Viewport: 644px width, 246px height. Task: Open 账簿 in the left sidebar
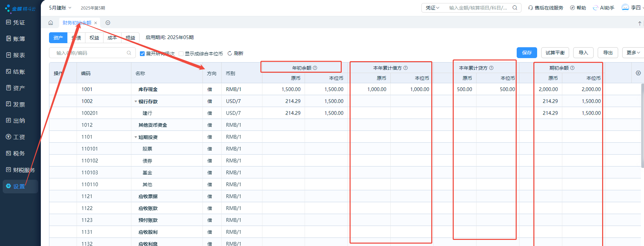19,39
